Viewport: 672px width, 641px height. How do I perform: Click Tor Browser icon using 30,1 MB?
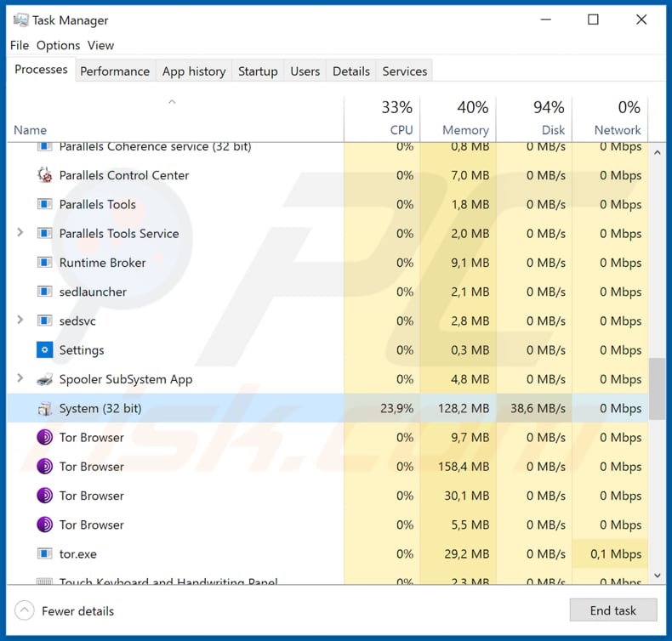[44, 496]
